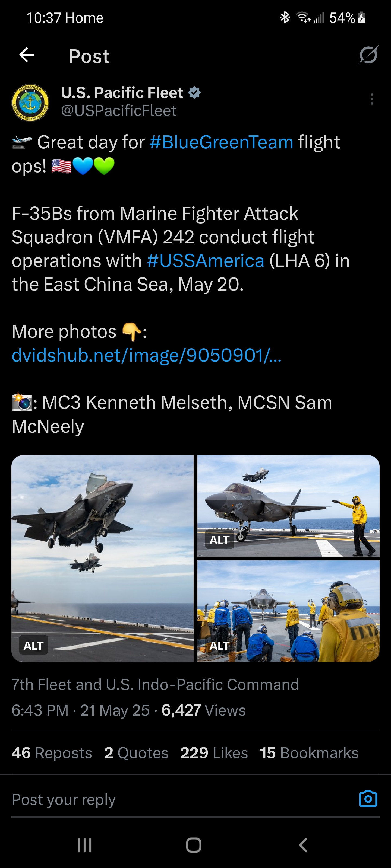Open U.S. Pacific Fleet profile avatar
The width and height of the screenshot is (391, 868).
[x=30, y=103]
